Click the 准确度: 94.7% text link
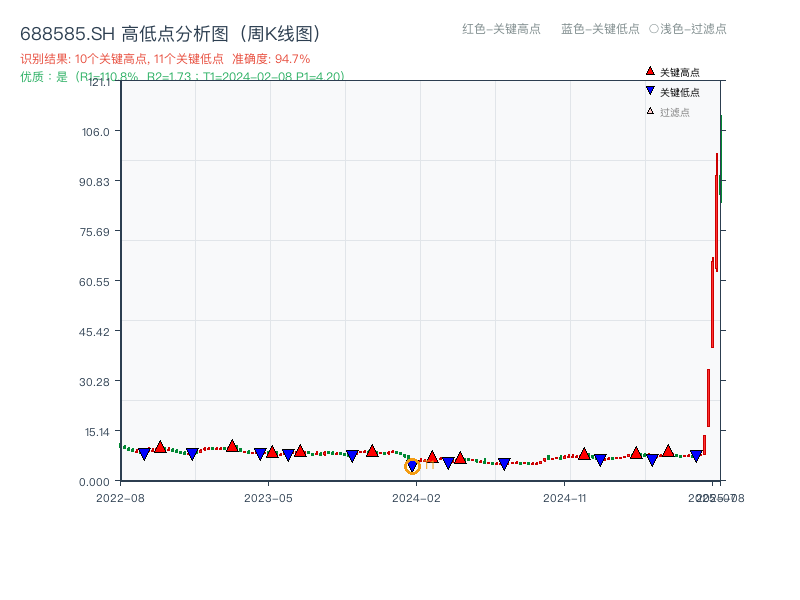This screenshot has height=600, width=800. click(x=270, y=58)
